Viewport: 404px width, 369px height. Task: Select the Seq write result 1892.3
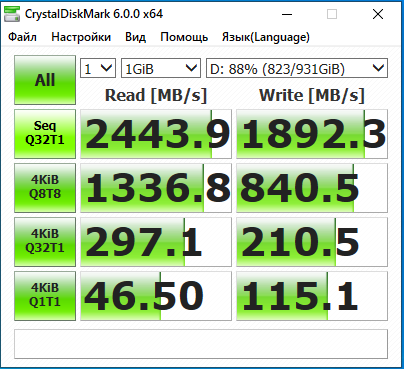click(x=312, y=134)
